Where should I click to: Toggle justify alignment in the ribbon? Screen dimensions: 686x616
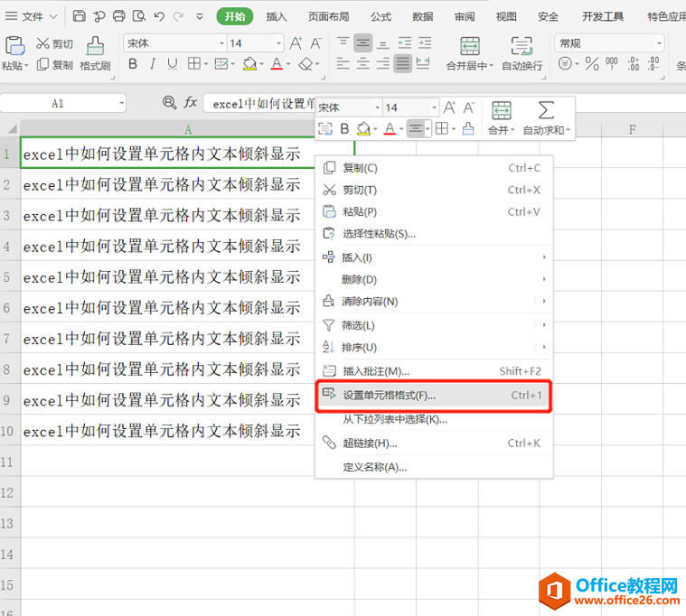click(x=402, y=64)
